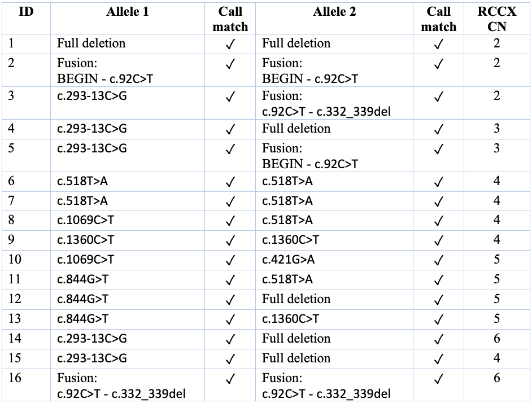Click the RCCX CN value 6 in row 14
532x403 pixels.
496,338
